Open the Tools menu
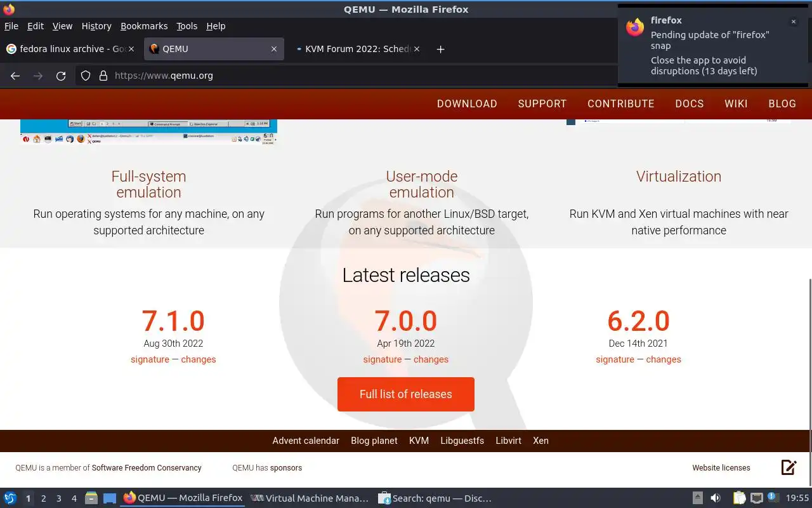Image resolution: width=812 pixels, height=508 pixels. pos(187,26)
